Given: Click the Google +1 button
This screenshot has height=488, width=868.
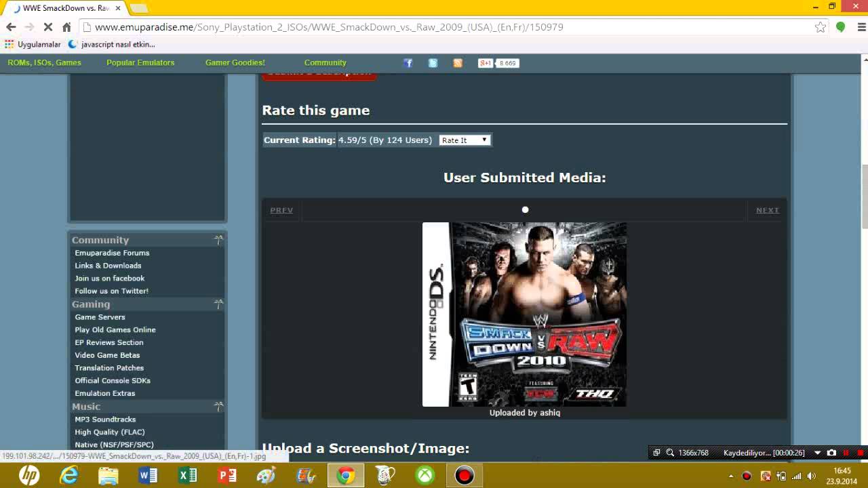Looking at the screenshot, I should click(486, 63).
